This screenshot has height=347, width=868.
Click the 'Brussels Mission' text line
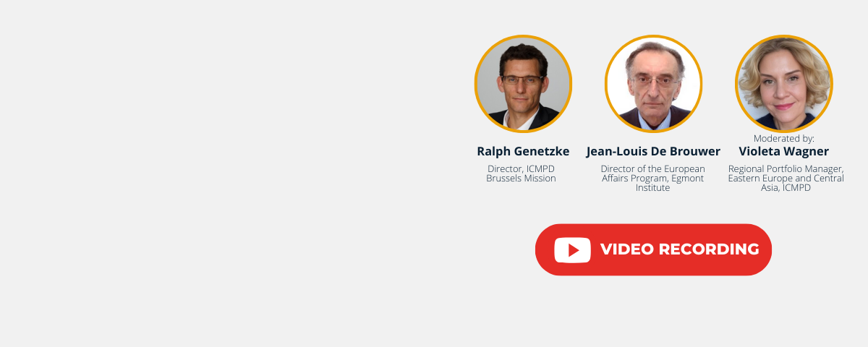point(521,178)
